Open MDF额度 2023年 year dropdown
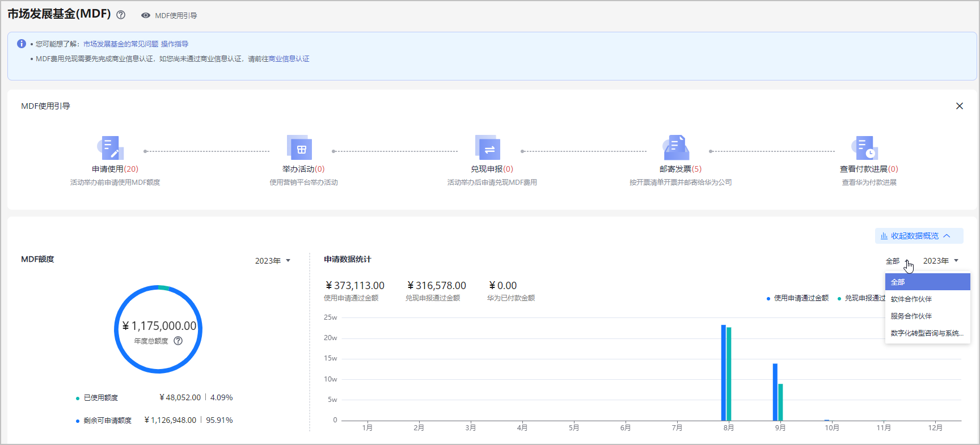Image resolution: width=980 pixels, height=445 pixels. click(273, 261)
